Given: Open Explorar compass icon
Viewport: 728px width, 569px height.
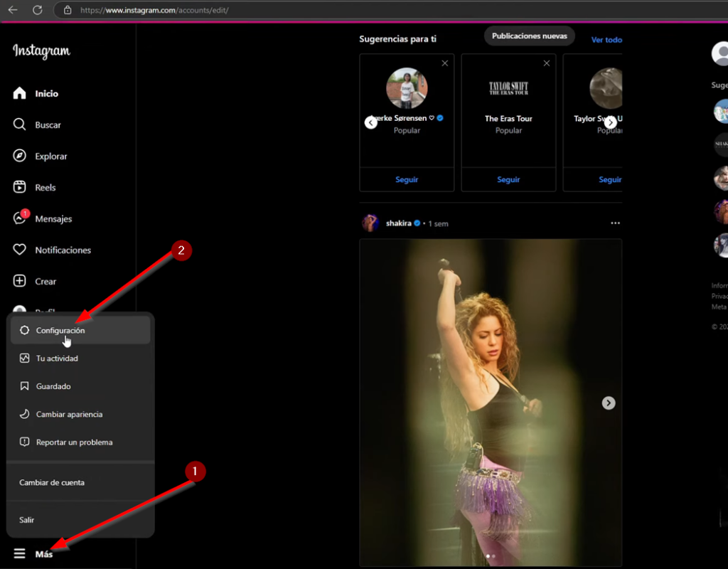Looking at the screenshot, I should click(x=19, y=156).
